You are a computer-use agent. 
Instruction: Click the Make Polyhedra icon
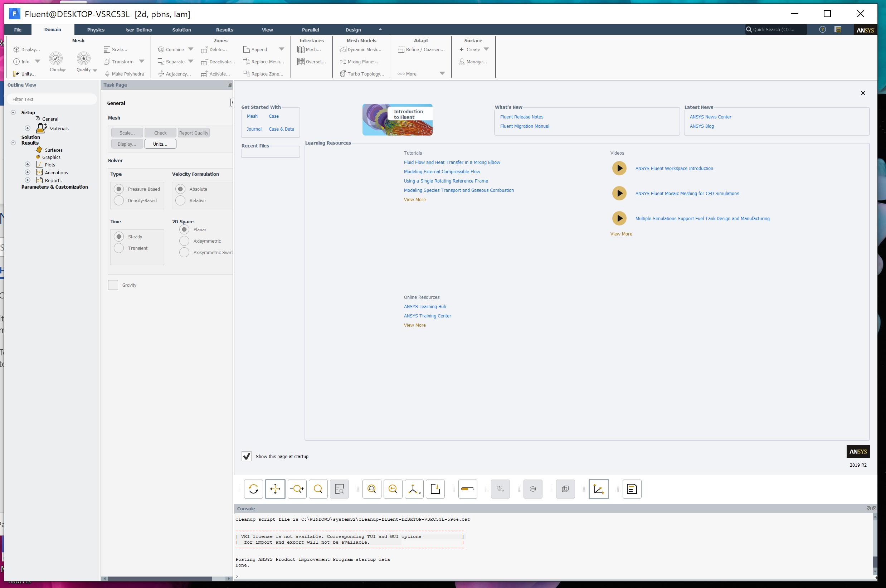(x=107, y=74)
